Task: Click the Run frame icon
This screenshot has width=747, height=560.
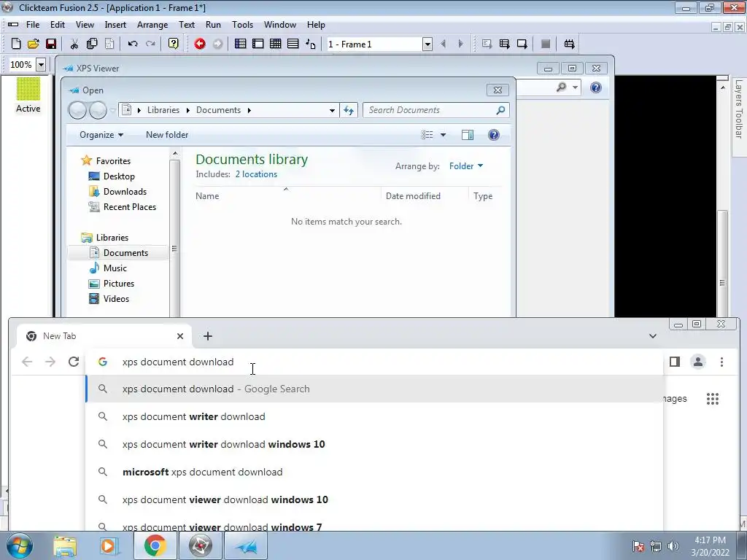Action: (522, 44)
